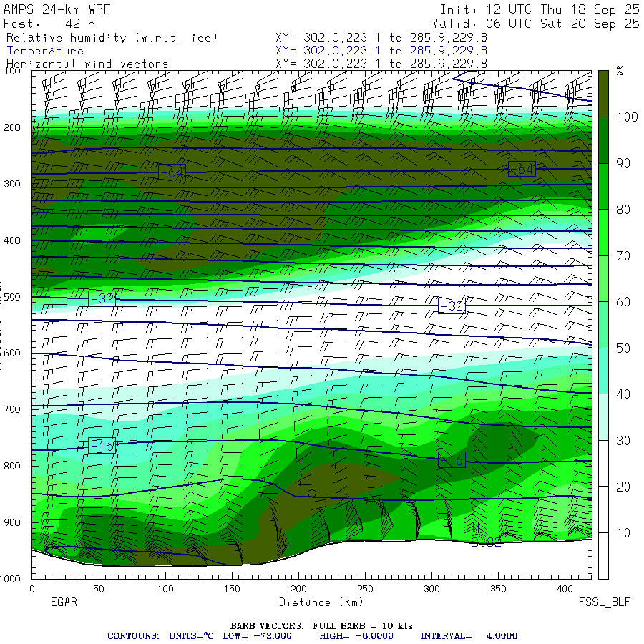Image resolution: width=644 pixels, height=644 pixels.
Task: Click the 'FSSL_BLF' end-point label
Action: coord(604,602)
